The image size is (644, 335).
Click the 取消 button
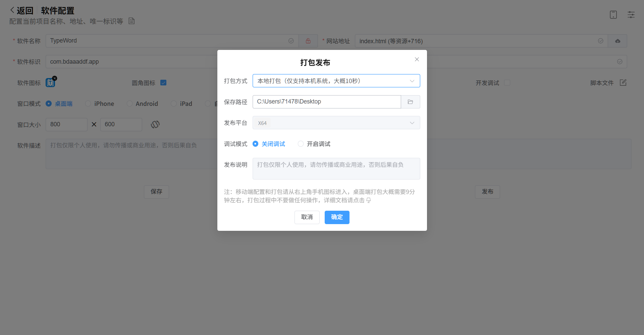(307, 217)
